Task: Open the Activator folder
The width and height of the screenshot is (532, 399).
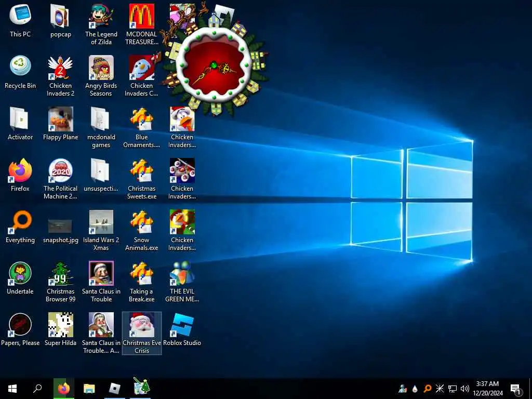Action: coord(20,124)
